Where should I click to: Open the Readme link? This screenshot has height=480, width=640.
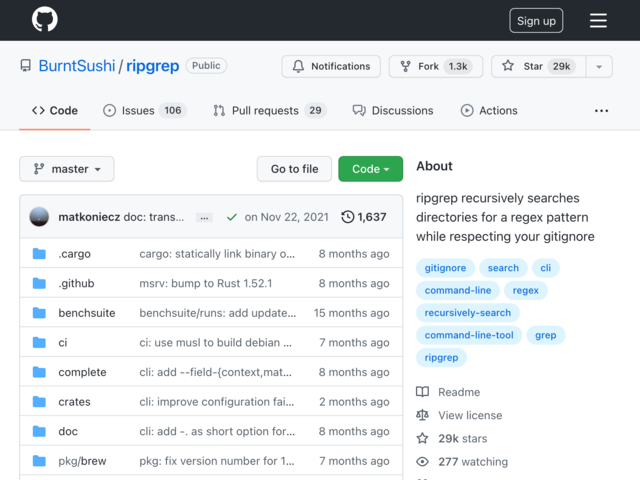pyautogui.click(x=448, y=392)
